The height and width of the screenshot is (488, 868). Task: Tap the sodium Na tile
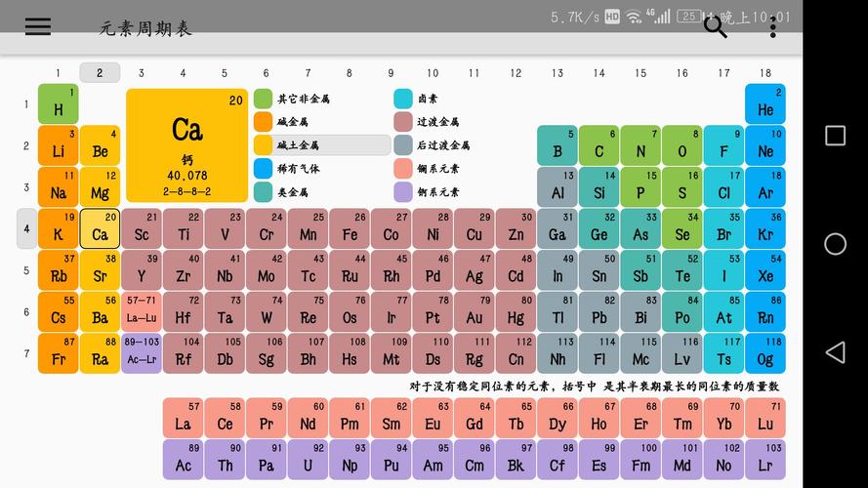[x=59, y=187]
